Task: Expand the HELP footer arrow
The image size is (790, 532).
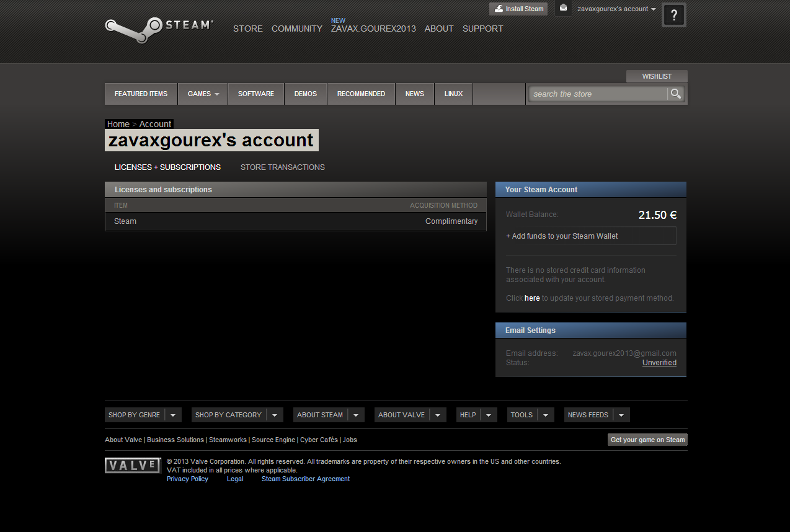Action: click(x=489, y=415)
